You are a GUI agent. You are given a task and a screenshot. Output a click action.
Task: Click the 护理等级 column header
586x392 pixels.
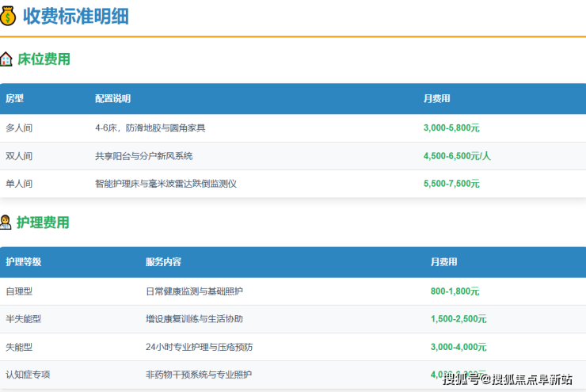click(x=24, y=262)
